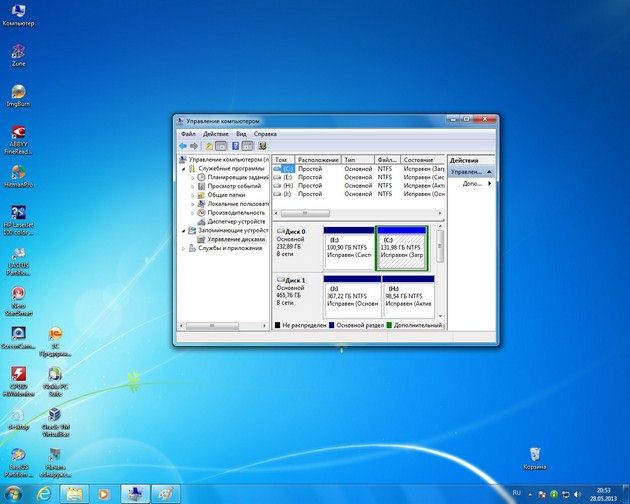
Task: Open CPUID HWMonitor desktop shortcut
Action: tap(18, 382)
